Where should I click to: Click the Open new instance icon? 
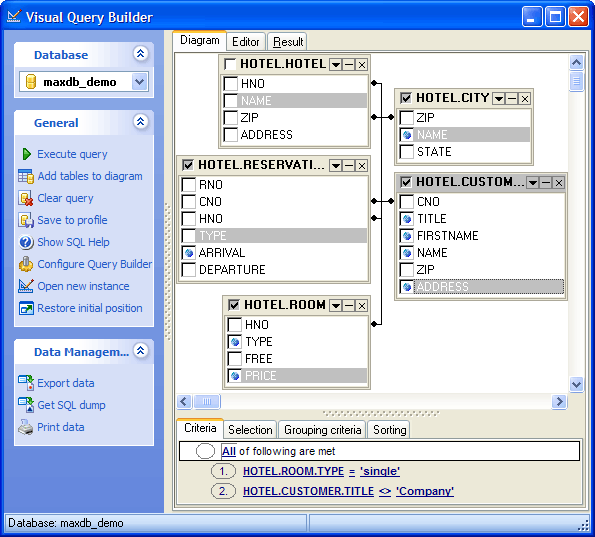pyautogui.click(x=26, y=286)
